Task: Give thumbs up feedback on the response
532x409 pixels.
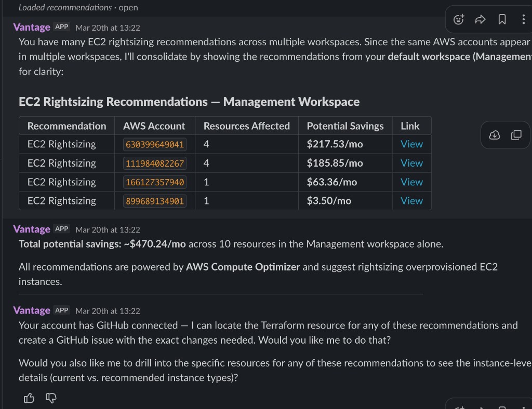Action: 29,398
